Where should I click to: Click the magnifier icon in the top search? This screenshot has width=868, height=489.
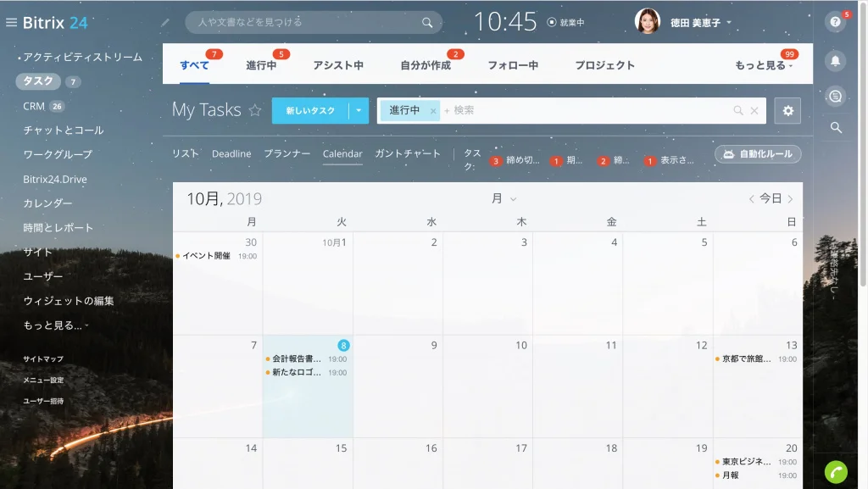[x=427, y=23]
